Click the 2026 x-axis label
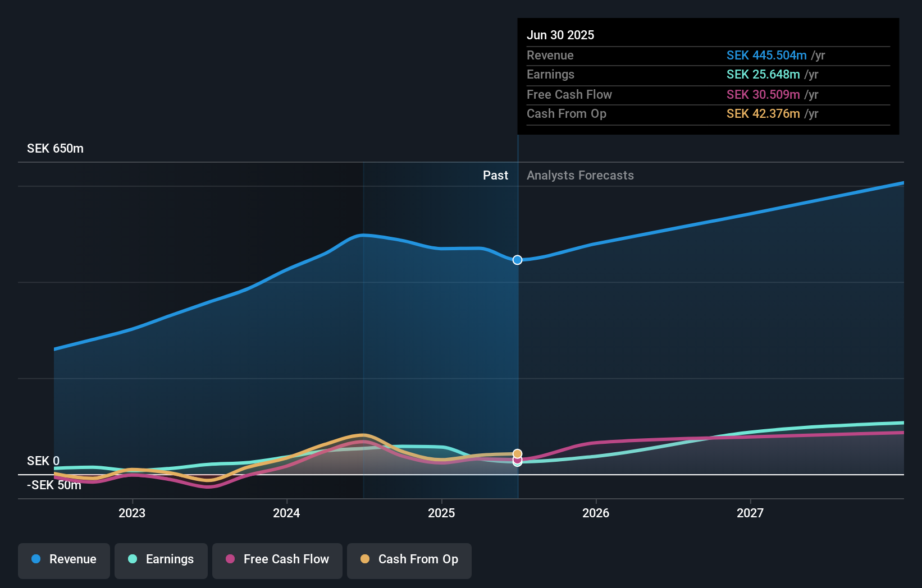This screenshot has width=922, height=588. pyautogui.click(x=596, y=513)
